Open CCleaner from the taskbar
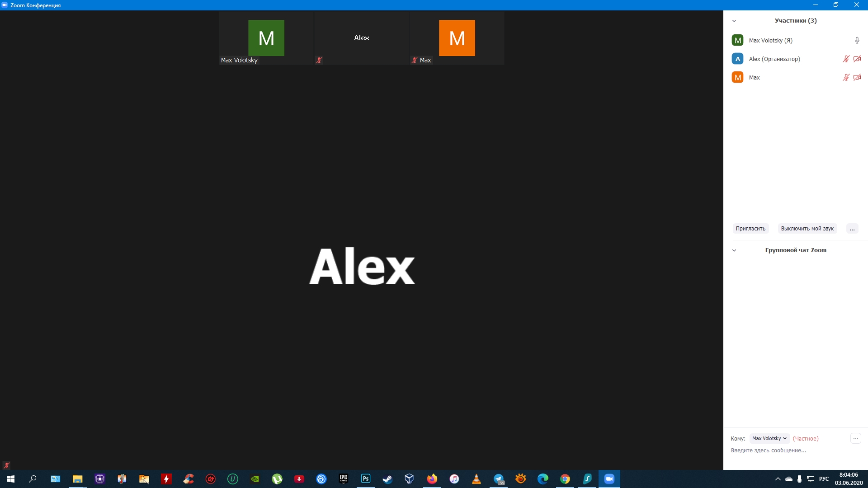The image size is (868, 488). 188,479
